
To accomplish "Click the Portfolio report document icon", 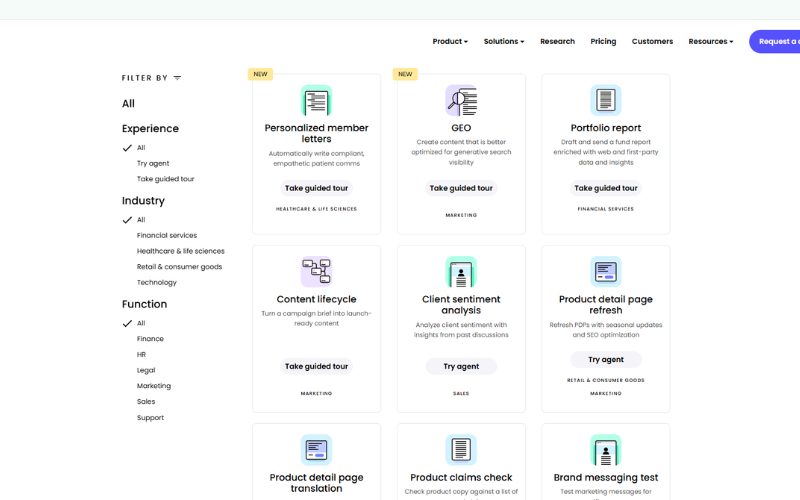I will coord(606,101).
